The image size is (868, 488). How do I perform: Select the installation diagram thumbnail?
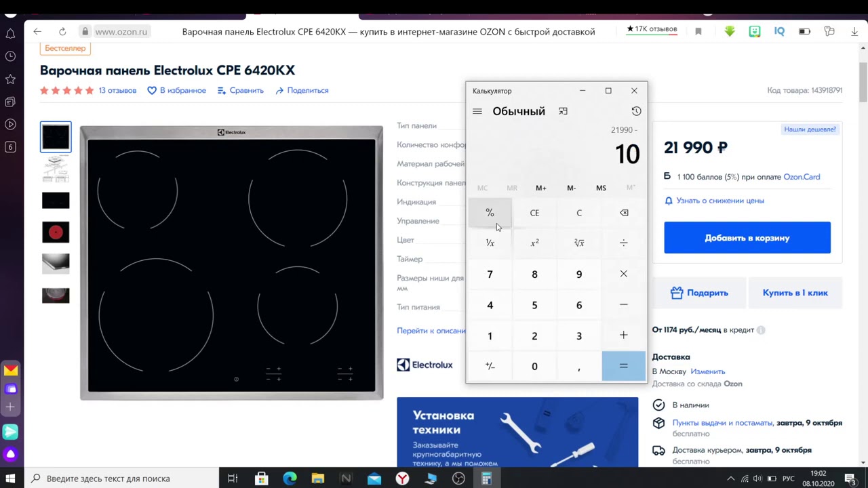click(x=56, y=168)
